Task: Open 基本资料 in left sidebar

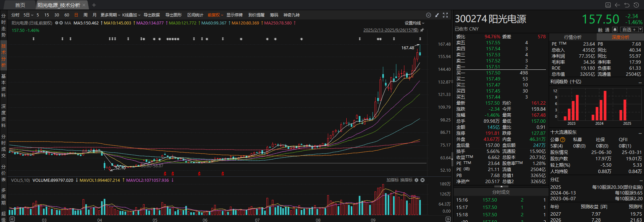Action: [x=3, y=86]
